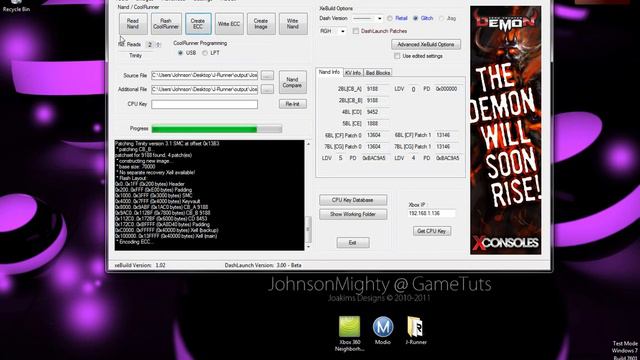Screen dimensions: 640x360
Task: Click Show Working Folder
Action: (353, 214)
